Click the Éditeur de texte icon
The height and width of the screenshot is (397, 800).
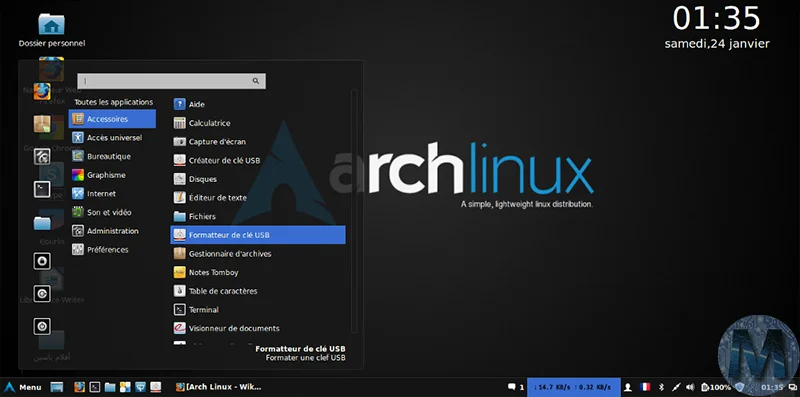point(180,197)
